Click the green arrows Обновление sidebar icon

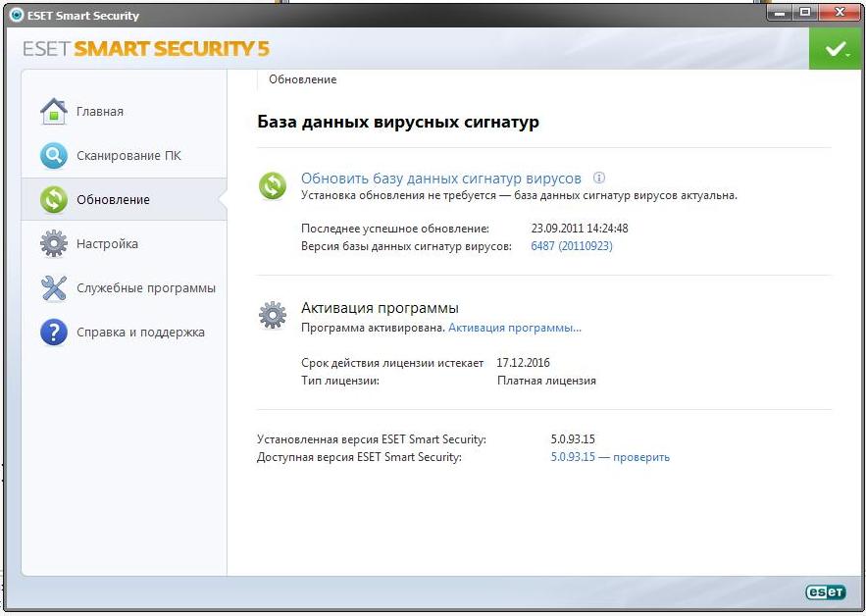[53, 199]
